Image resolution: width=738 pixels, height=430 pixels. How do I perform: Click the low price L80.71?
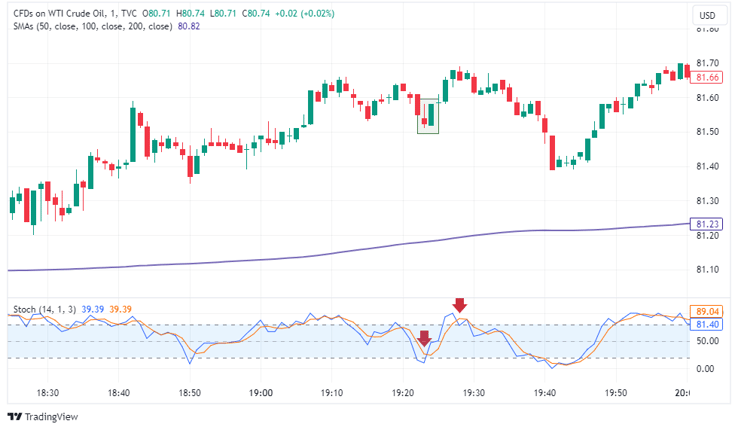(x=223, y=14)
